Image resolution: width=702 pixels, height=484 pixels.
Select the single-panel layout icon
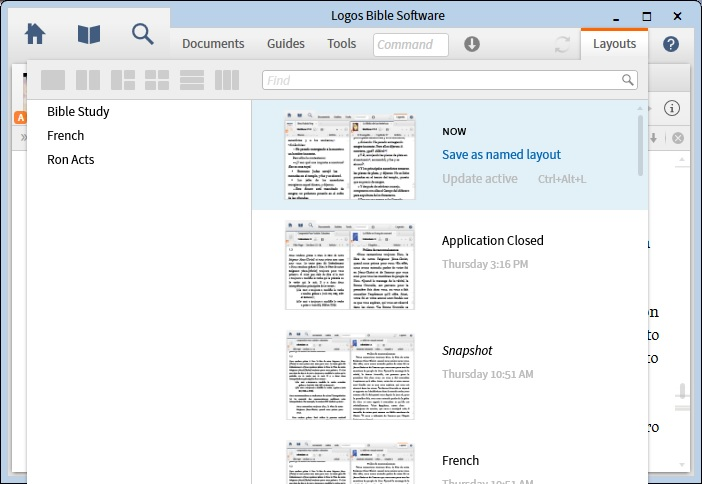point(53,80)
